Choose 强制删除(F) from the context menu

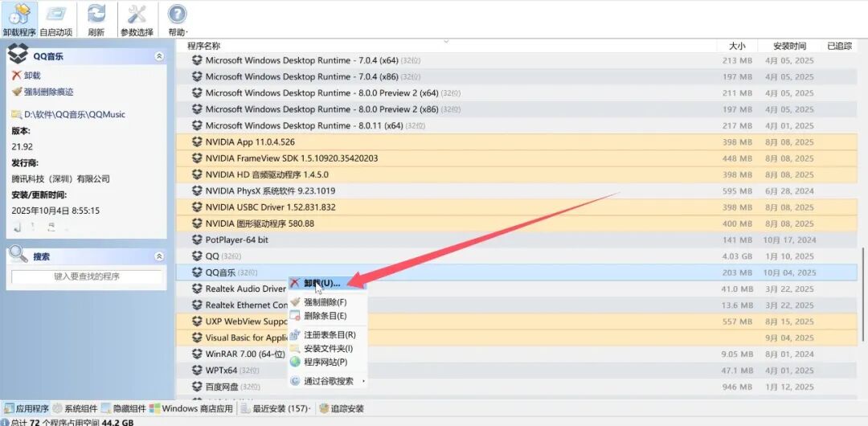click(327, 302)
